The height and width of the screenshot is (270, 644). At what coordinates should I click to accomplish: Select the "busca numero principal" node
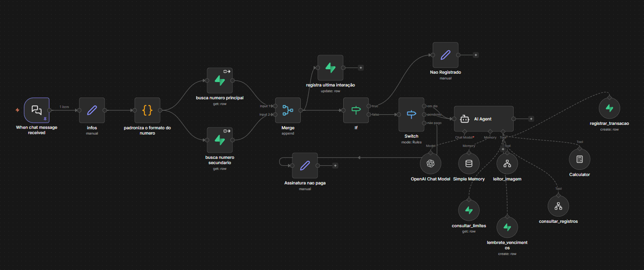[x=220, y=80]
